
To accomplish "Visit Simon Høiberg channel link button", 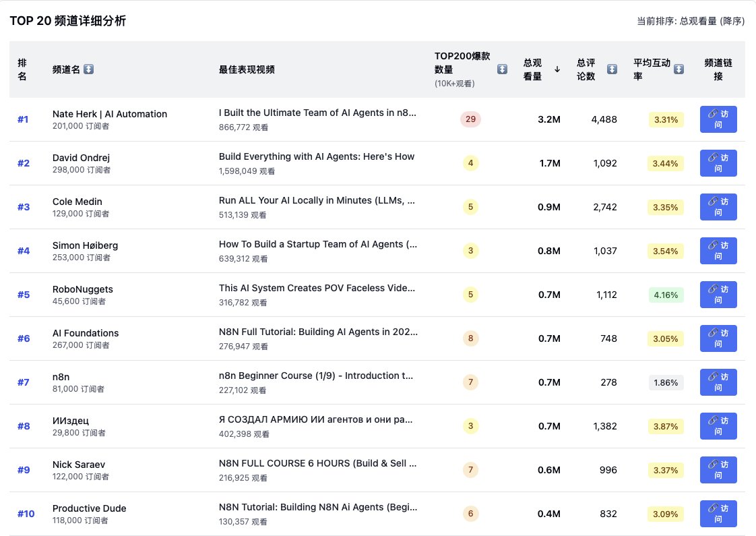I will coord(718,251).
